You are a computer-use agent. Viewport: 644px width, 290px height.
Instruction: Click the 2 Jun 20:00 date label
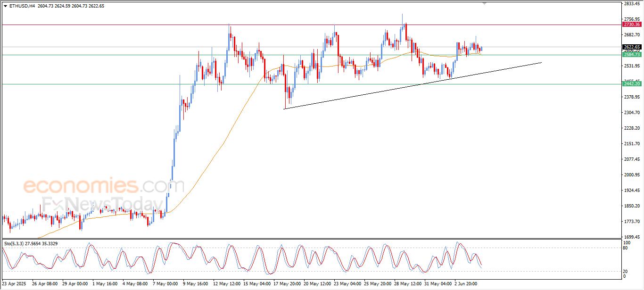(x=467, y=284)
